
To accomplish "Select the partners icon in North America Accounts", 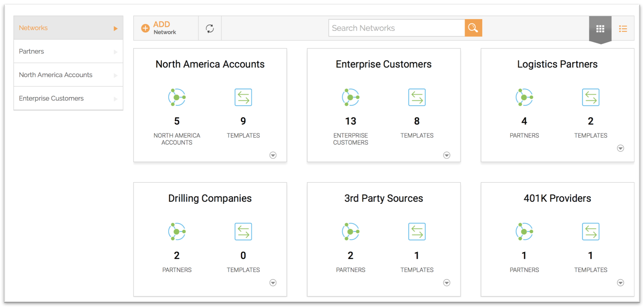I will click(177, 97).
